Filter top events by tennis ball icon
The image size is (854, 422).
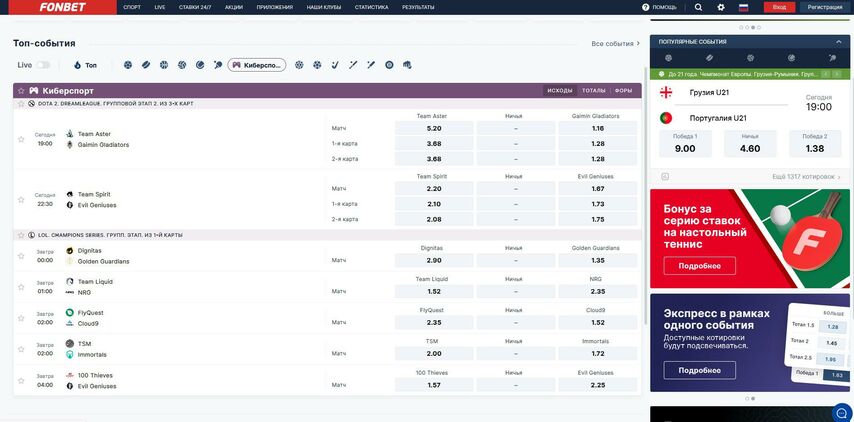coord(200,65)
